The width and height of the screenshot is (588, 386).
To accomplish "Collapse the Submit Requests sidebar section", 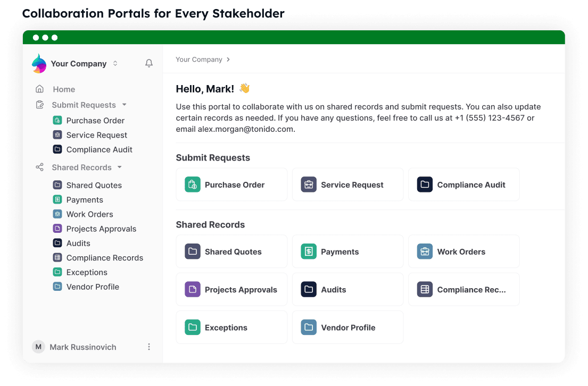I will click(124, 105).
